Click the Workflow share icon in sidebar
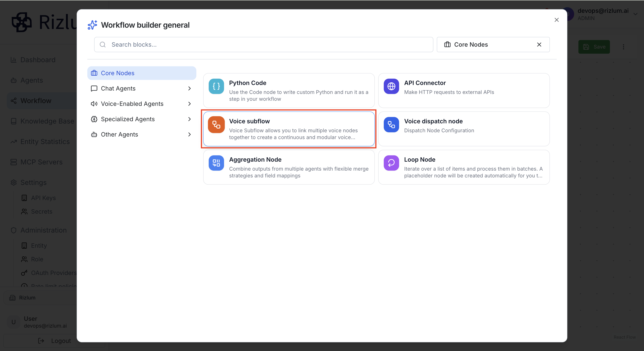This screenshot has width=644, height=351. point(13,101)
